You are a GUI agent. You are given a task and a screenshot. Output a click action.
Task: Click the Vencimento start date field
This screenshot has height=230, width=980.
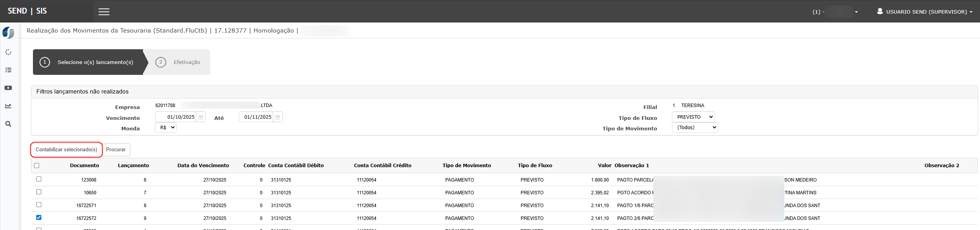coord(176,117)
